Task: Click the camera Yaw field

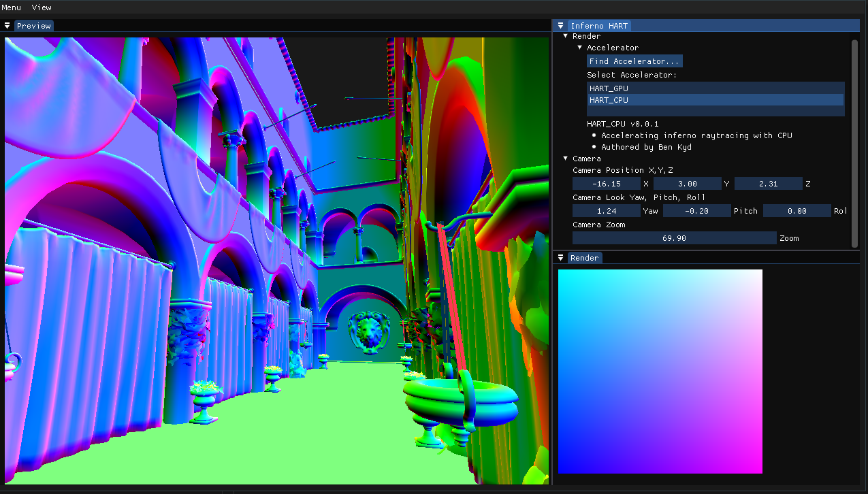Action: point(606,210)
